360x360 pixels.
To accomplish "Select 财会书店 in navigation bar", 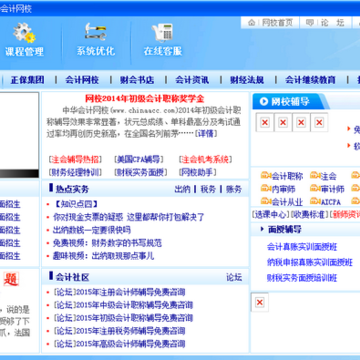I will click(137, 80).
